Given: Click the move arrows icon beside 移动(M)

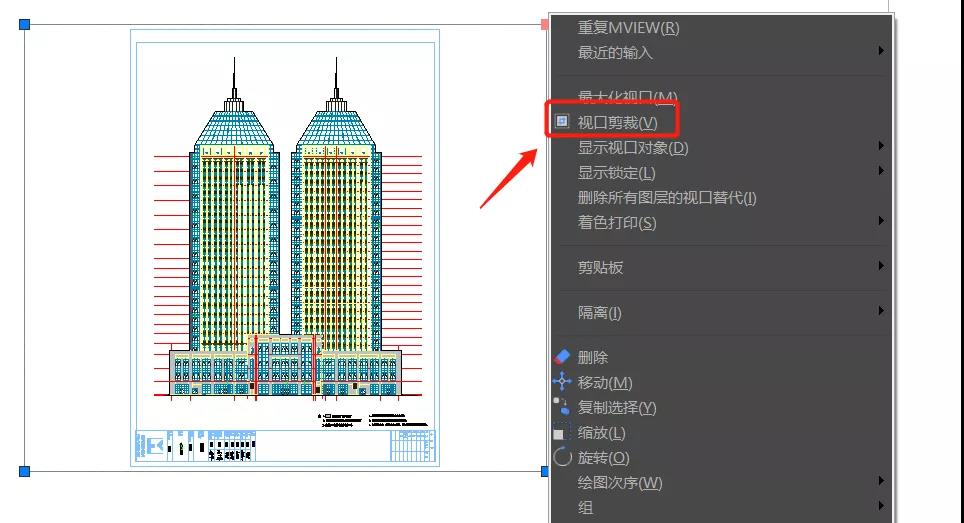Looking at the screenshot, I should point(562,382).
